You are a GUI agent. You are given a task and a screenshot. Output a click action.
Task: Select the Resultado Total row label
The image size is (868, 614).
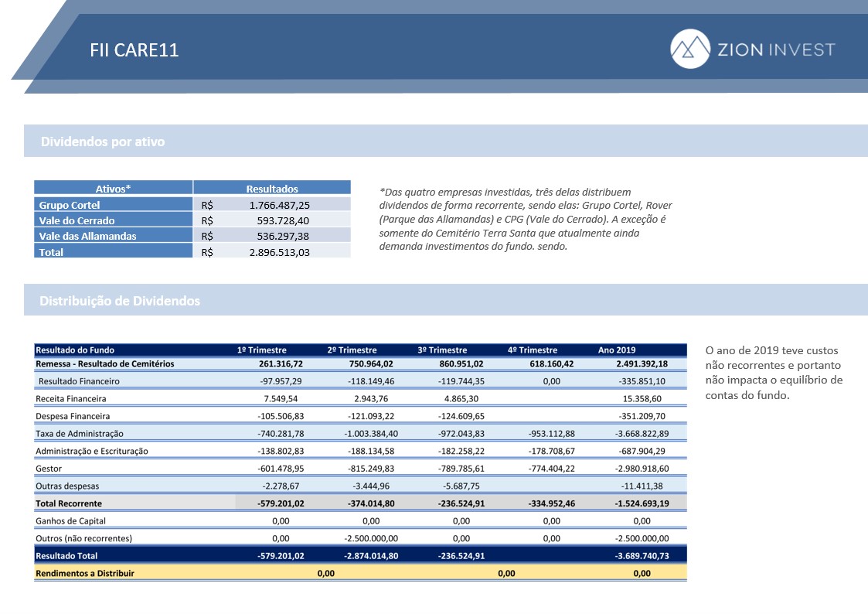tap(66, 556)
